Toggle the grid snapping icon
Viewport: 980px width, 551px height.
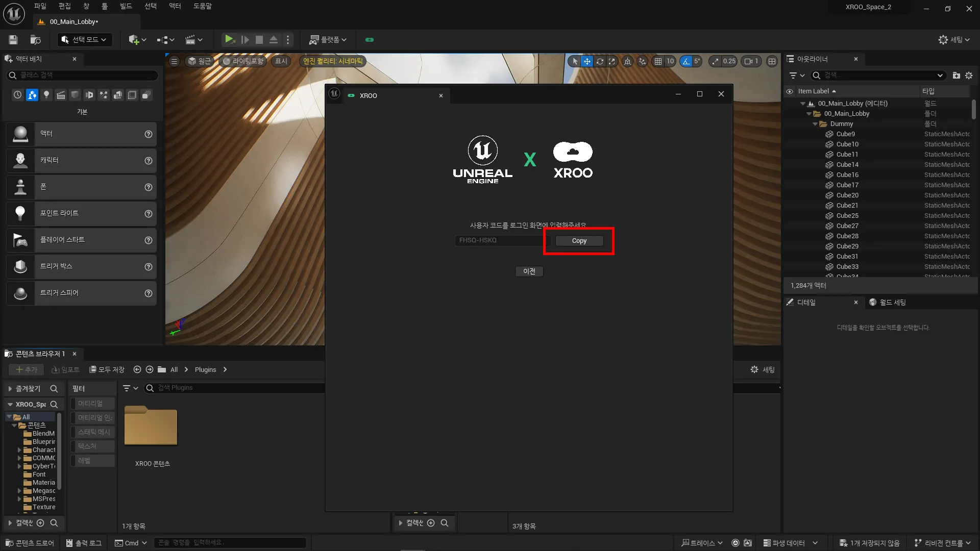click(658, 61)
